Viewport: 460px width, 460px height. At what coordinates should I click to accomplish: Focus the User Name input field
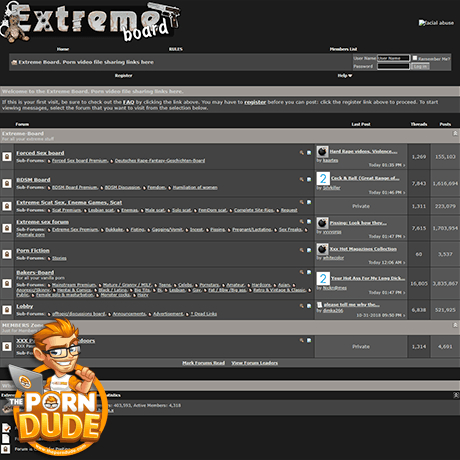coord(393,58)
